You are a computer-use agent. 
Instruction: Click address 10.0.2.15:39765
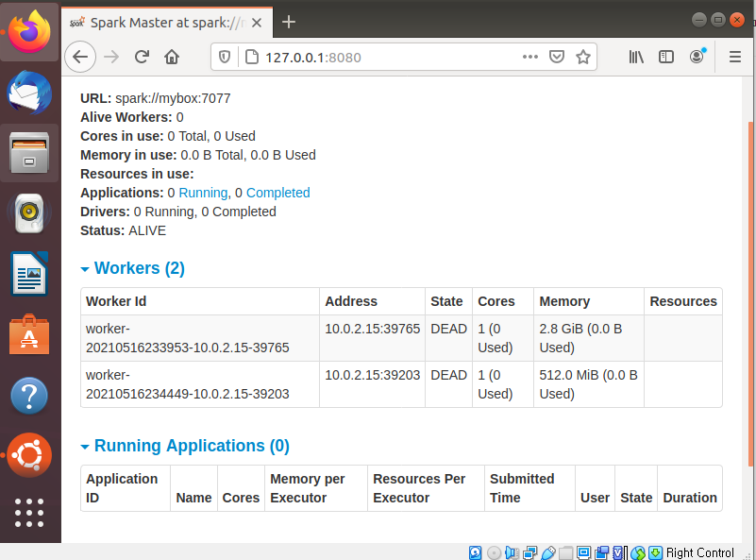(x=372, y=329)
